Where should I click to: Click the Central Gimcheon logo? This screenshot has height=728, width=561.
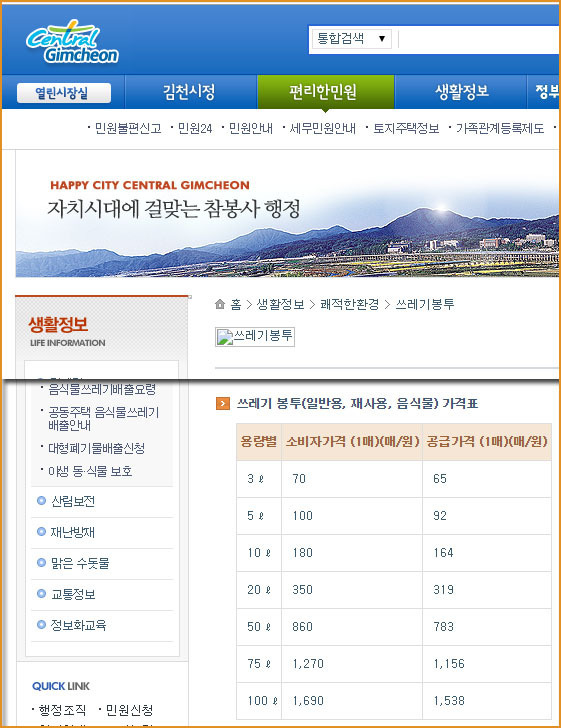pos(72,42)
